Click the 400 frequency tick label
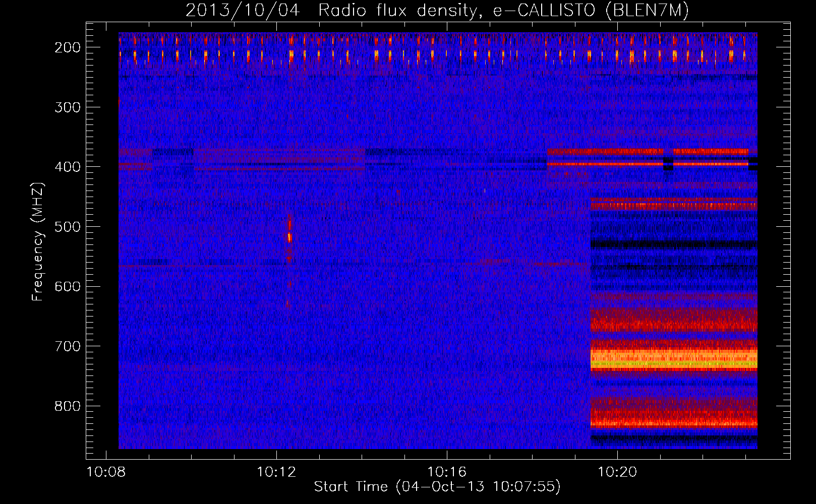This screenshot has width=816, height=504. [68, 167]
